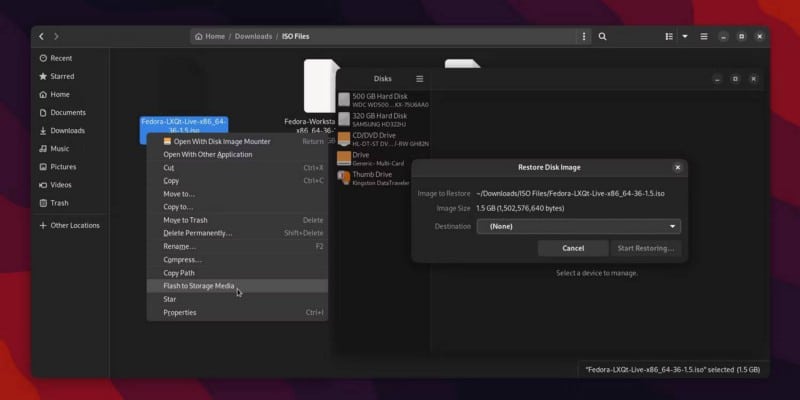
Task: Select Move to Trash
Action: click(x=237, y=220)
